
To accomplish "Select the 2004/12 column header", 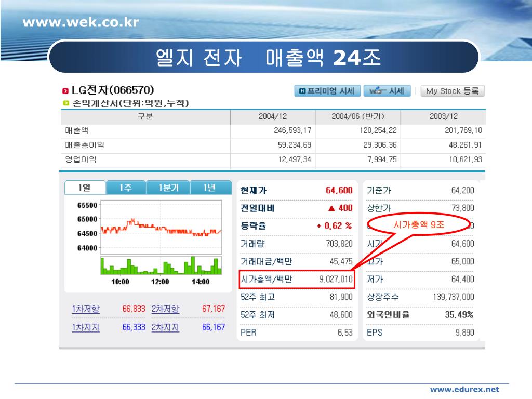I will pyautogui.click(x=273, y=116).
